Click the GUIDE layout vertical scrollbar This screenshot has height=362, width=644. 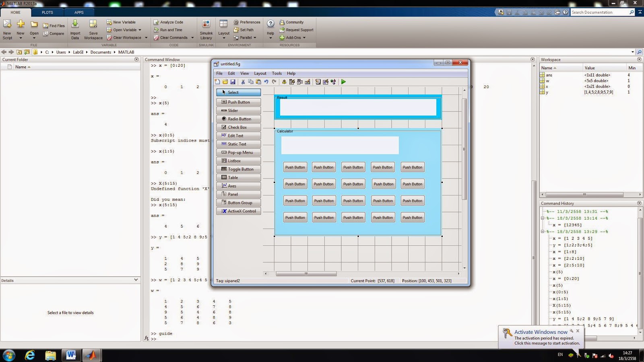tap(464, 149)
